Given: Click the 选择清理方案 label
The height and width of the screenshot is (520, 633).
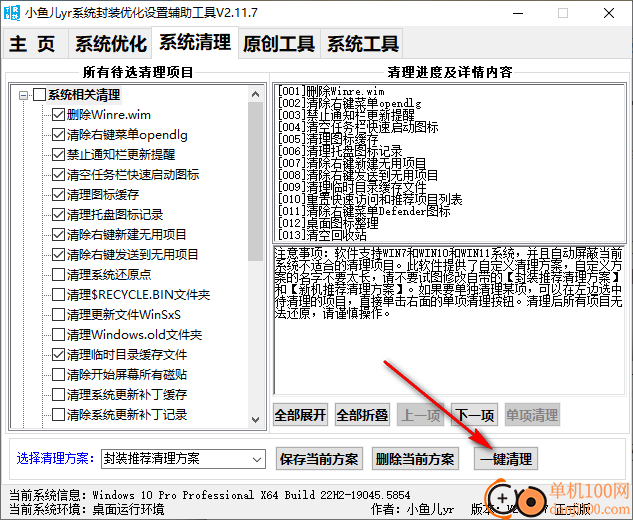Looking at the screenshot, I should pyautogui.click(x=55, y=459).
